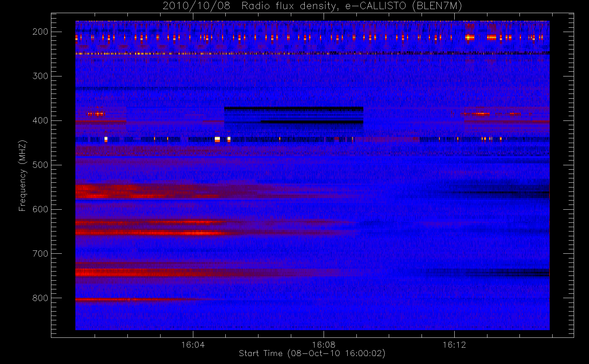Click the date "2010/10/08" in the title
This screenshot has width=589, height=364.
coord(196,6)
